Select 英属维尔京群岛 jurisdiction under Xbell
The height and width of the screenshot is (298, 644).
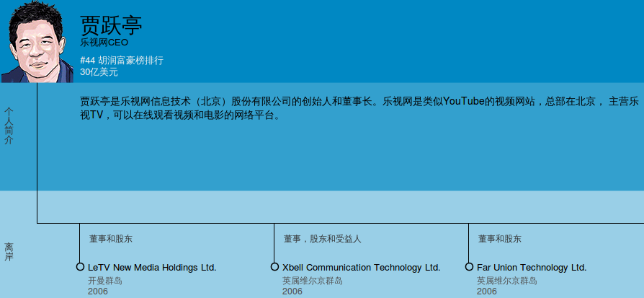click(x=312, y=281)
